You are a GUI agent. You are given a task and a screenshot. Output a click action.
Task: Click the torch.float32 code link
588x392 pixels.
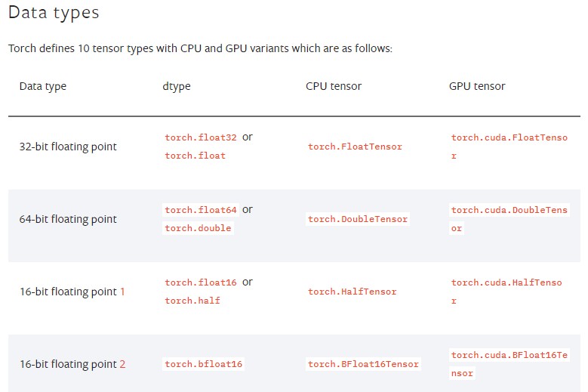coord(201,137)
